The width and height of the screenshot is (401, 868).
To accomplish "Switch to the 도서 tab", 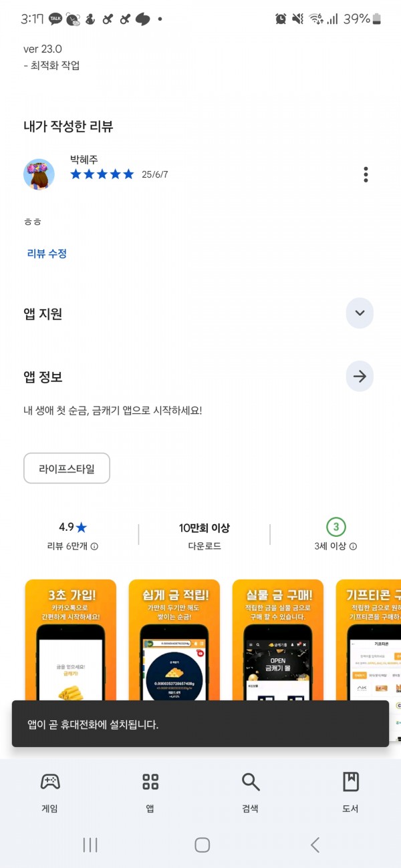I will (351, 793).
